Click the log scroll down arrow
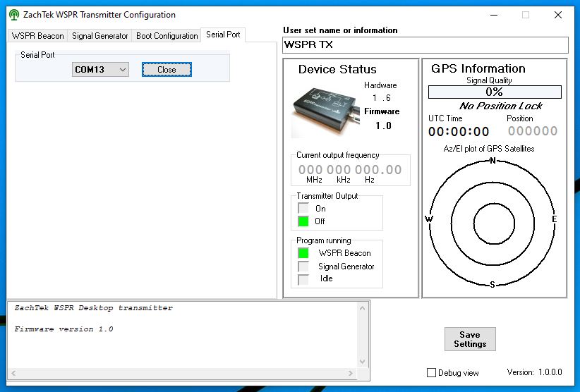Image resolution: width=580 pixels, height=392 pixels. point(362,362)
